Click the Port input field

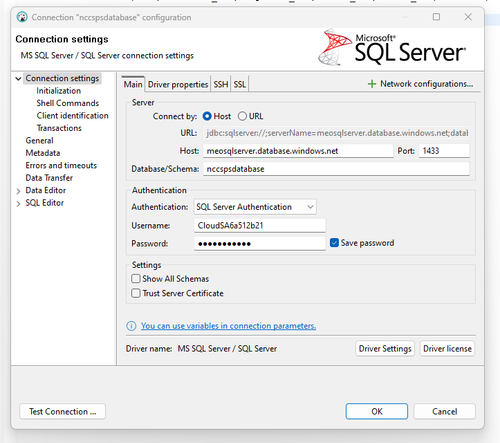(444, 151)
